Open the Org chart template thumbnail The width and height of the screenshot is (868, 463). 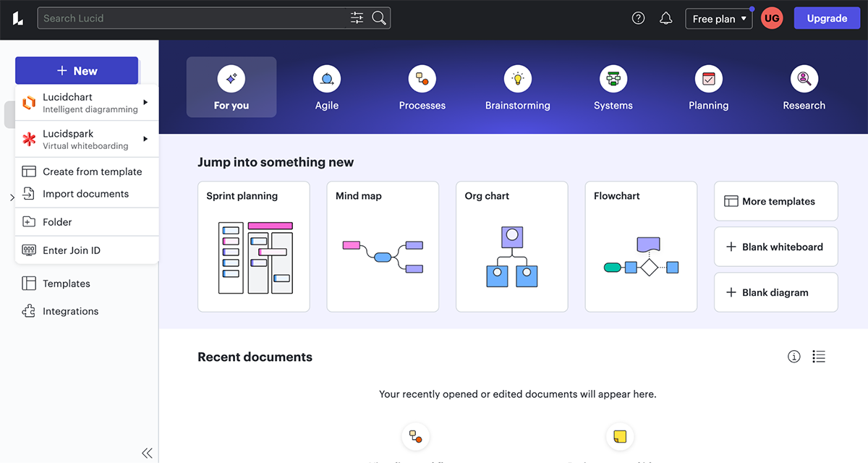[x=511, y=247]
